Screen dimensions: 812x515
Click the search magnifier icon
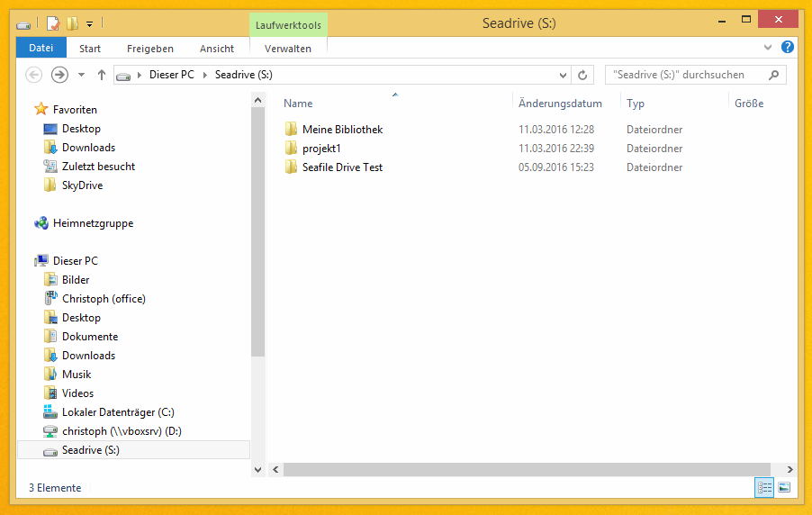(773, 75)
